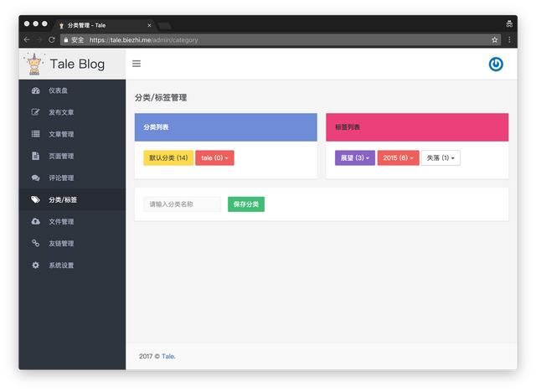Viewport: 536px width, 392px height.
Task: Bookmark the page with the star icon
Action: pos(494,40)
